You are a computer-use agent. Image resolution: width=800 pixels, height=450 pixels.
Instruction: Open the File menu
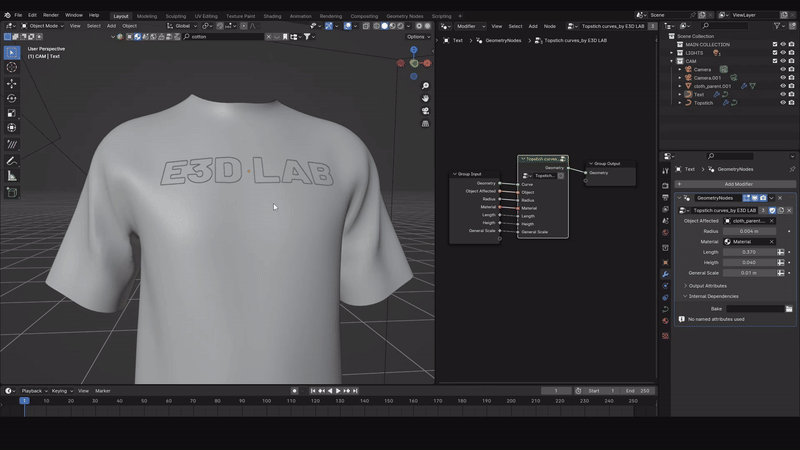click(x=18, y=15)
